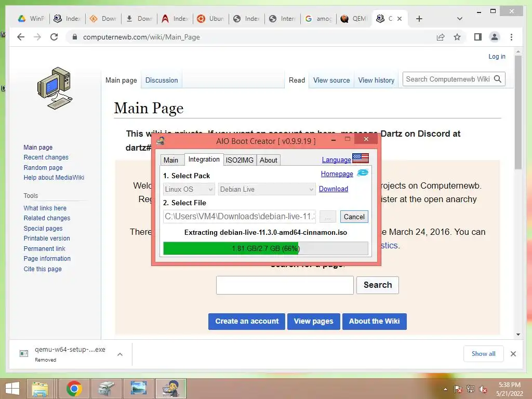Switch to the Ubuntu browser tab
The image size is (532, 399).
pyautogui.click(x=210, y=19)
